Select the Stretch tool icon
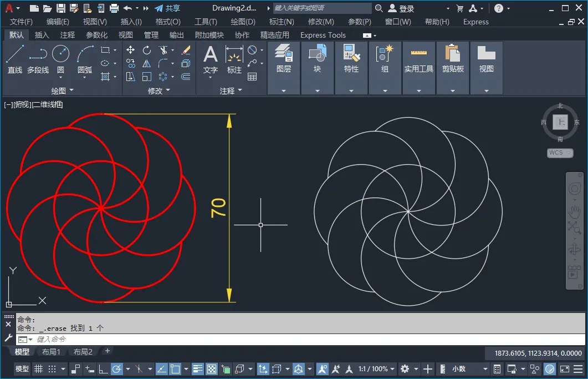Screen dimensions: 588x379 pyautogui.click(x=130, y=77)
